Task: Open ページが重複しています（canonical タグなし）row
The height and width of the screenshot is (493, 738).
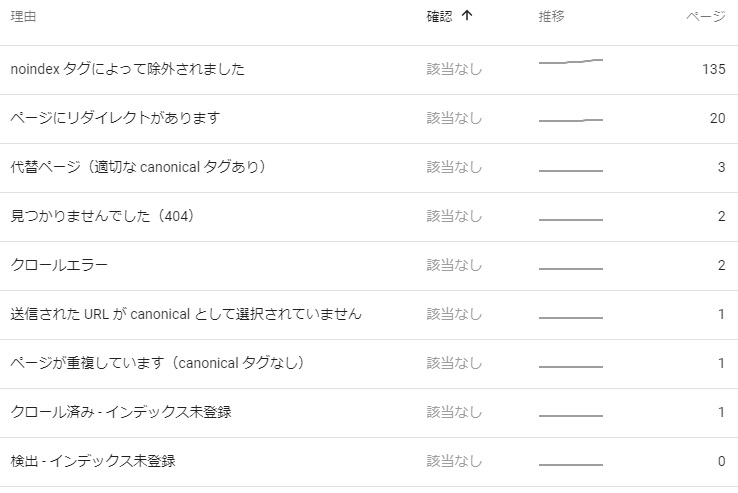Action: 157,363
